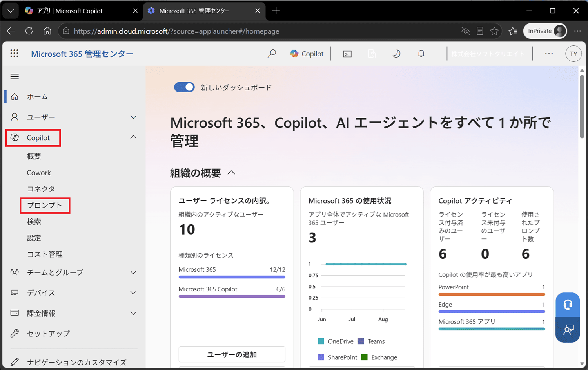The image size is (588, 370).
Task: Expand the デバイス navigation section
Action: pos(133,293)
